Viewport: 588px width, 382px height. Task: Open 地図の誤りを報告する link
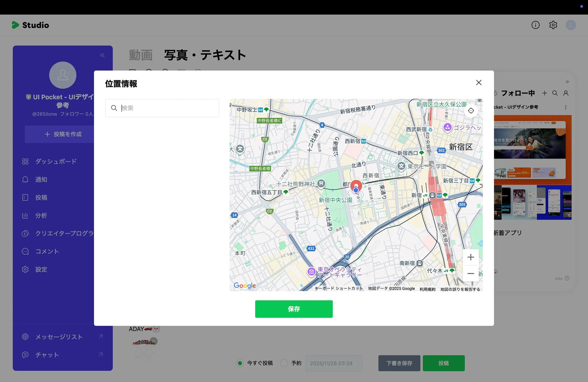[x=460, y=289]
